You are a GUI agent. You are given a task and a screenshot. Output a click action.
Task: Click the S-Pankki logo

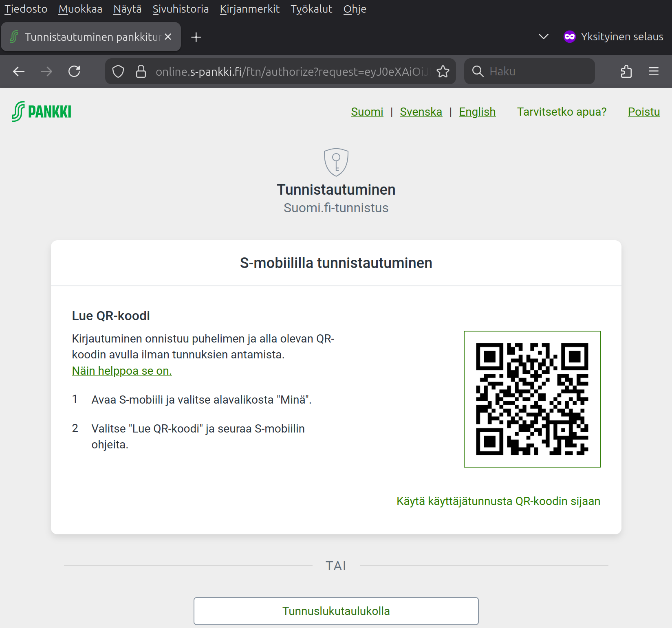coord(42,112)
